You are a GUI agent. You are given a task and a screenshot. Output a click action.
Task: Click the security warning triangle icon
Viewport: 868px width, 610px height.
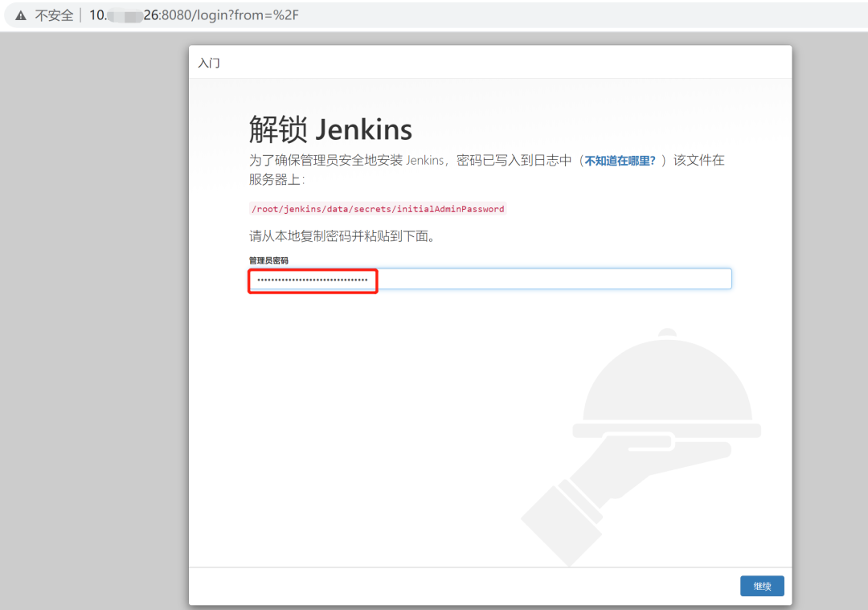point(19,15)
